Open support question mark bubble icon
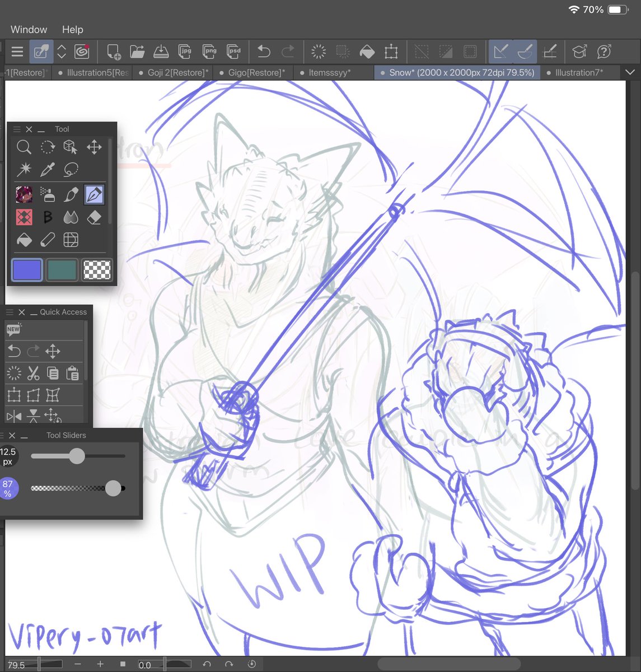The height and width of the screenshot is (672, 641). (x=603, y=52)
